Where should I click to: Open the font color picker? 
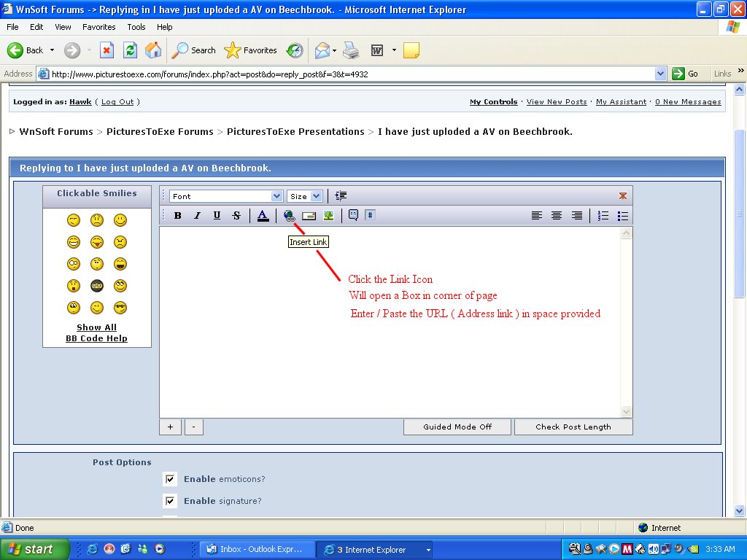tap(263, 216)
